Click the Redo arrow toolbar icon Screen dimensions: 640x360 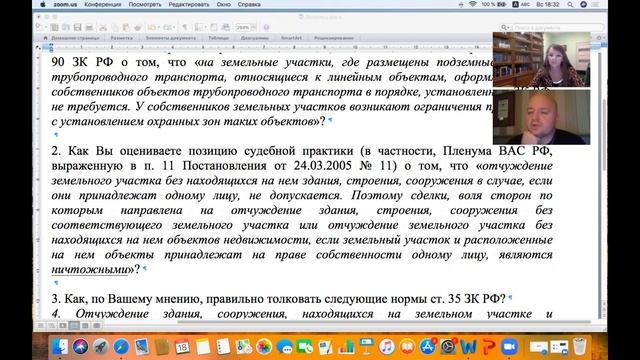(x=167, y=27)
